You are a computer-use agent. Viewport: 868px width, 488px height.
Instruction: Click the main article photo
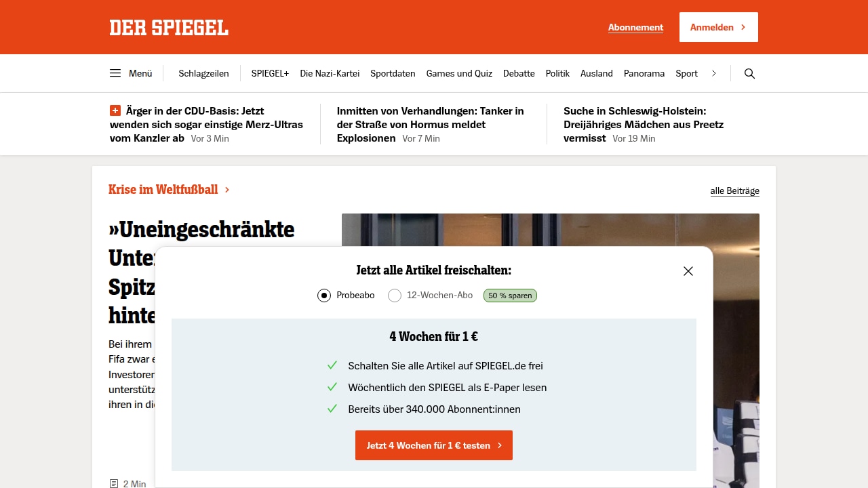[551, 350]
